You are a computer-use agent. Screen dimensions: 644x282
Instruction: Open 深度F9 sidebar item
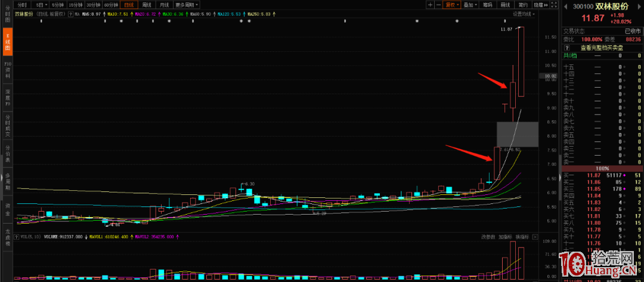pyautogui.click(x=7, y=98)
